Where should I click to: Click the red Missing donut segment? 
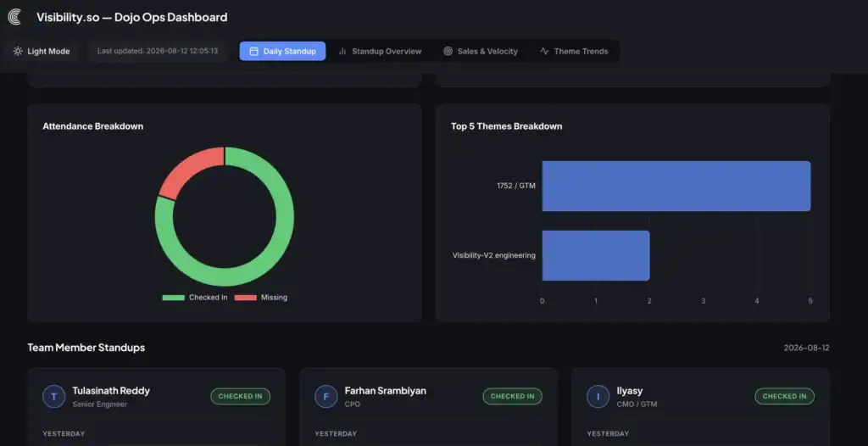point(187,169)
